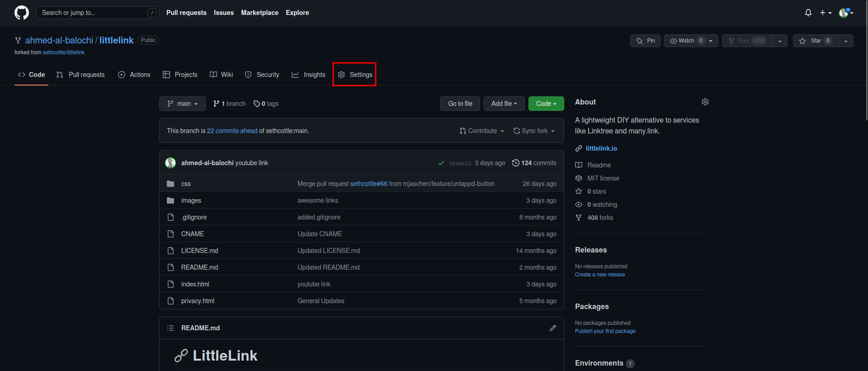Open the user avatar menu
This screenshot has width=868, height=371.
[846, 13]
